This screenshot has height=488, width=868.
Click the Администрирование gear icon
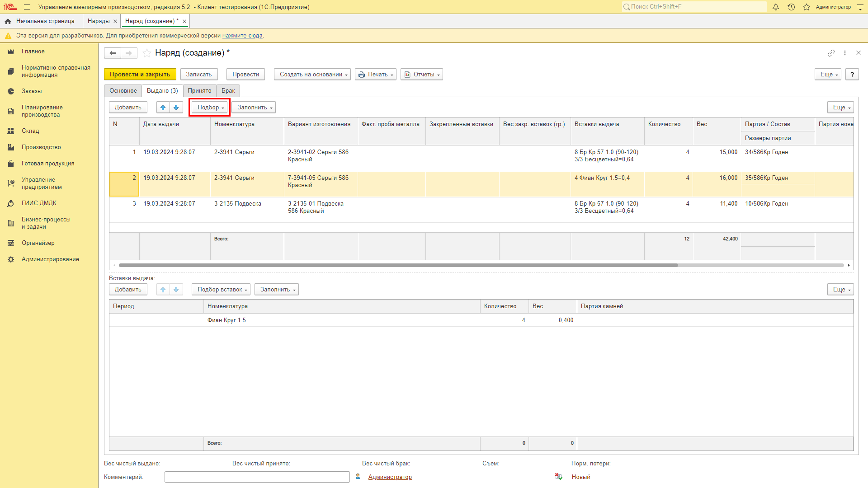(11, 260)
